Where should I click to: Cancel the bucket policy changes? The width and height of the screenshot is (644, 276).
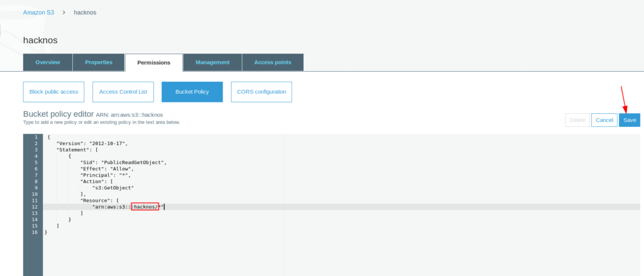[604, 120]
